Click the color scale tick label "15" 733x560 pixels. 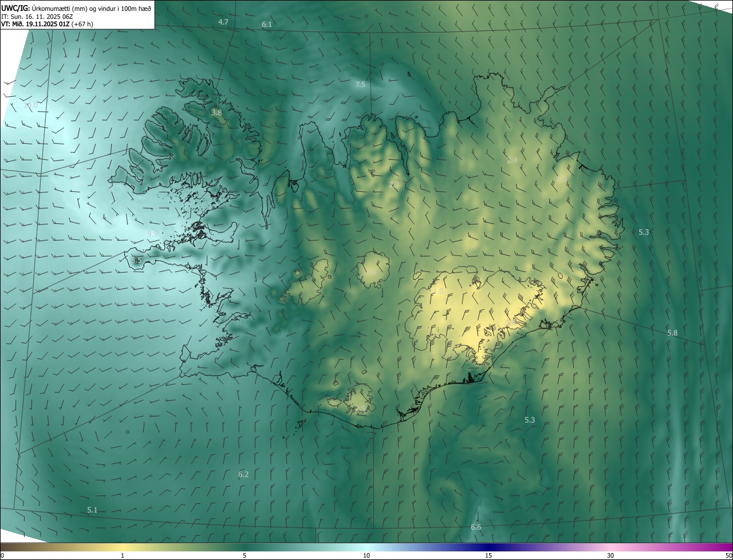point(488,555)
